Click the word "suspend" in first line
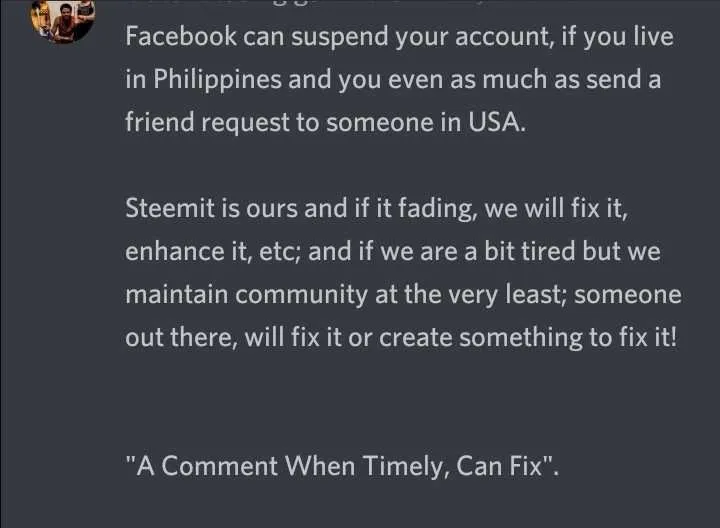The width and height of the screenshot is (720, 528). (x=339, y=37)
